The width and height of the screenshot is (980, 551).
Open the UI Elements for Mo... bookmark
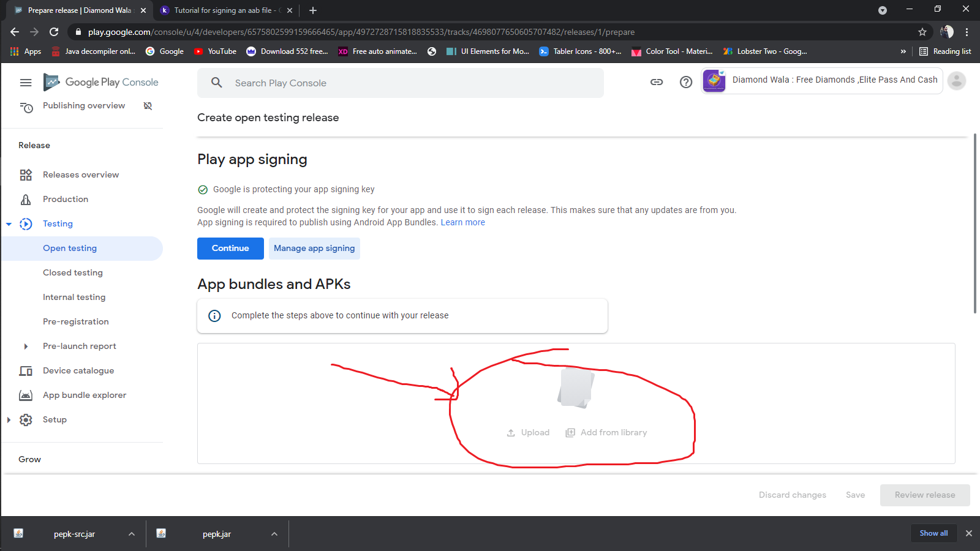click(488, 51)
